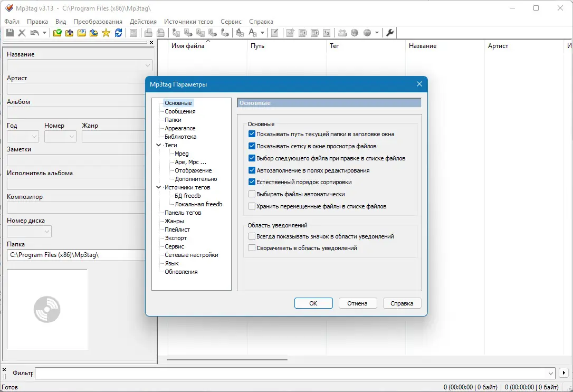573x392 pixels.
Task: Click the Отмена button
Action: pyautogui.click(x=357, y=303)
